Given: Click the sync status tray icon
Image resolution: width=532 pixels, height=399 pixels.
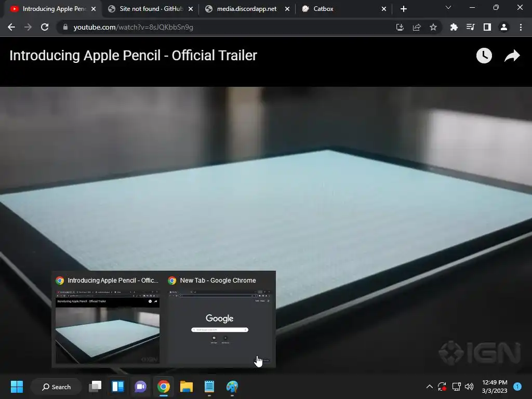Looking at the screenshot, I should point(442,387).
